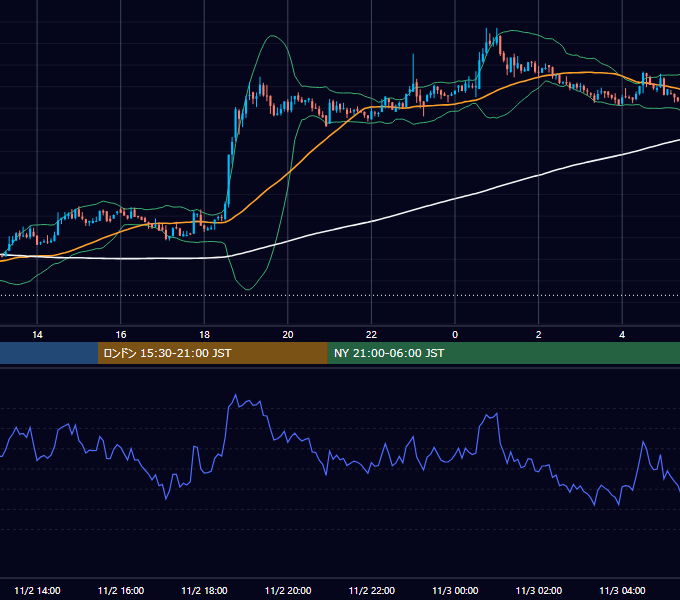This screenshot has height=600, width=680.
Task: Click the 16 hour axis label
Action: point(121,335)
